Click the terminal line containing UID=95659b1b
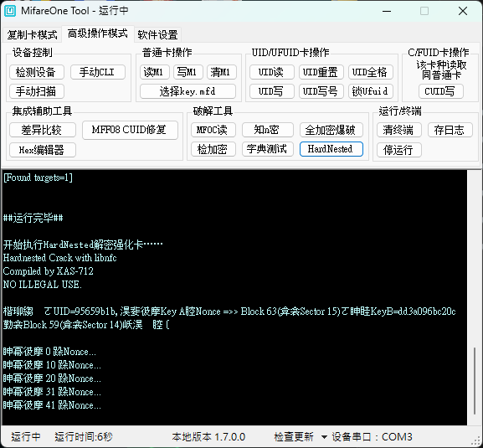Image resolution: width=483 pixels, height=448 pixels. (229, 312)
